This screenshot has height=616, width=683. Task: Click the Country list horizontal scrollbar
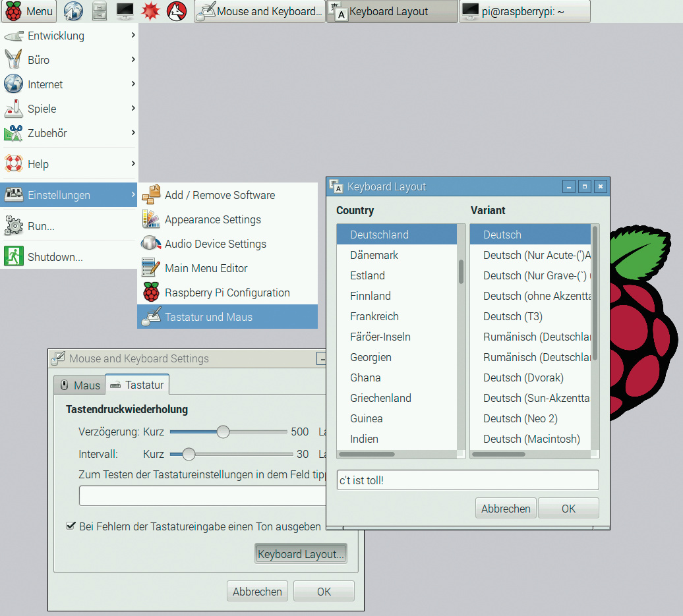pos(367,454)
